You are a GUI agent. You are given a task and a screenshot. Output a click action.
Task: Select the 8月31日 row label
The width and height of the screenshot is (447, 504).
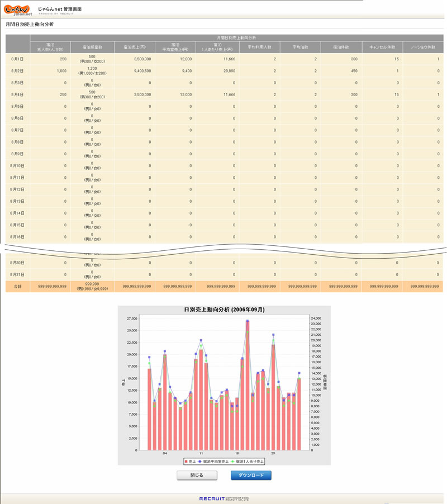point(17,274)
